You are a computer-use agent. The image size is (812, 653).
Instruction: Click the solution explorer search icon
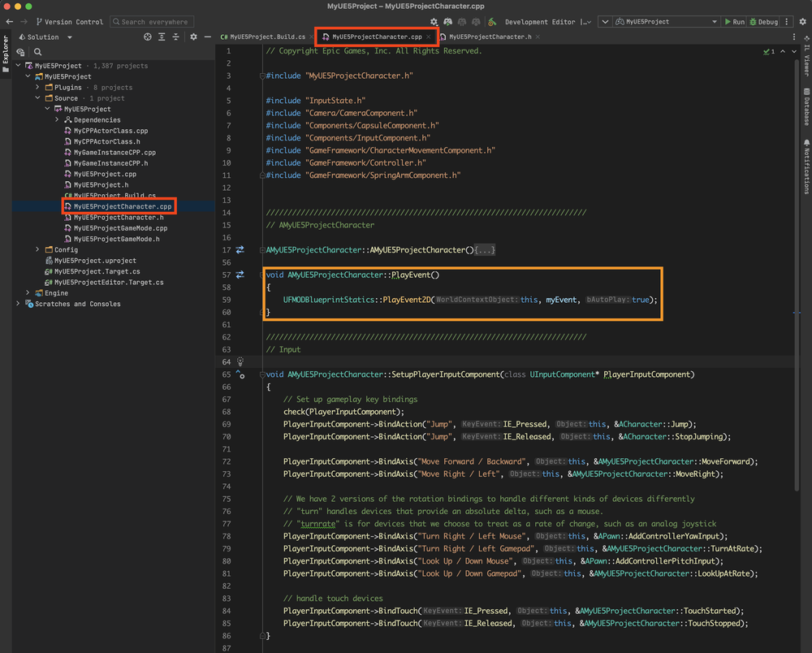[38, 52]
